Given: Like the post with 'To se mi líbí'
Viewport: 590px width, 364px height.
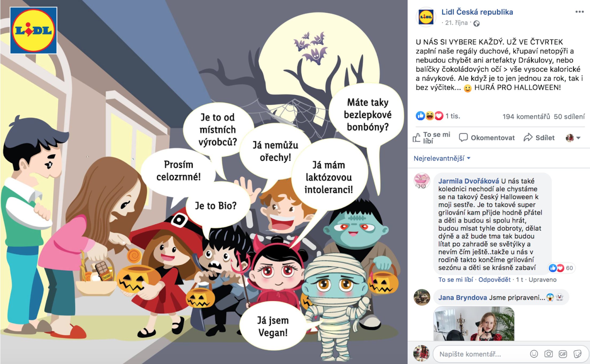Looking at the screenshot, I should [431, 138].
